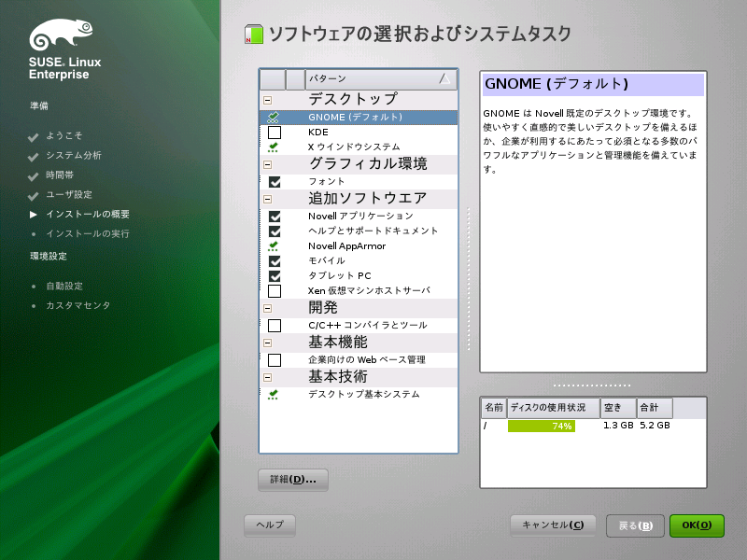Click the キャンセル(C) button

pos(553,525)
